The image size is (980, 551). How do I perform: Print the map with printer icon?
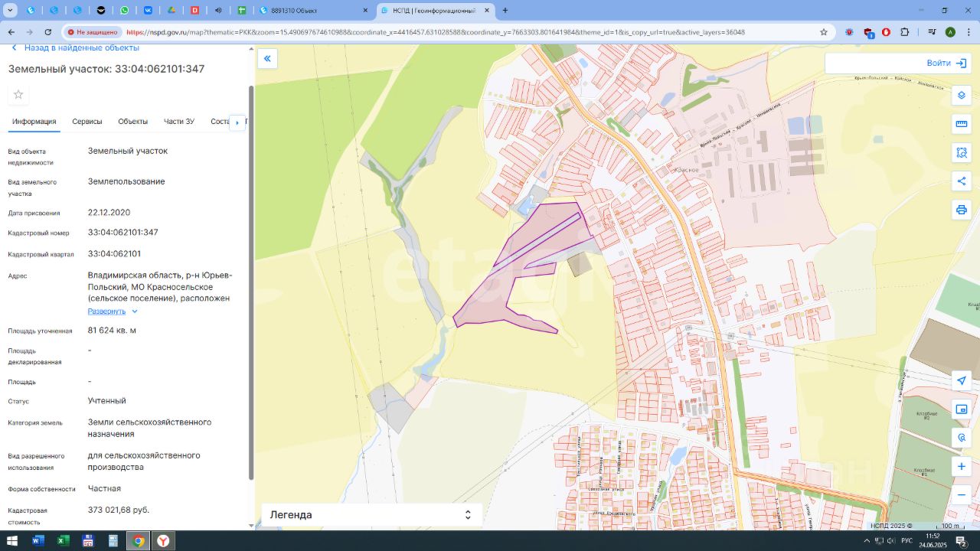click(961, 209)
